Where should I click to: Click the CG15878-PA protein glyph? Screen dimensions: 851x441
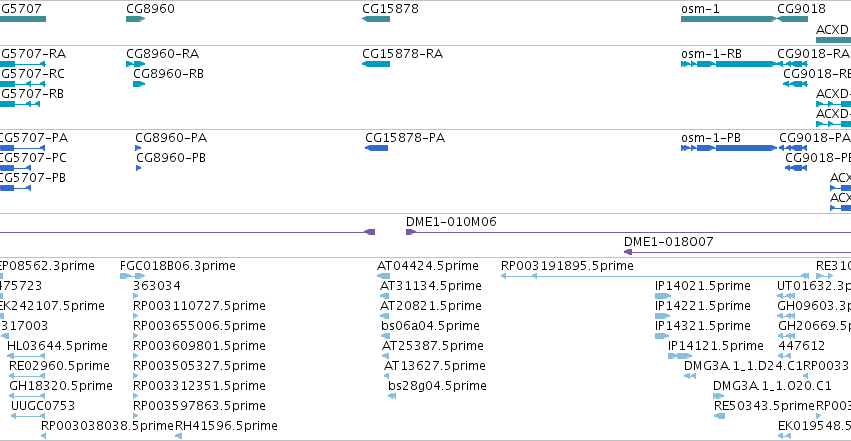click(x=377, y=148)
